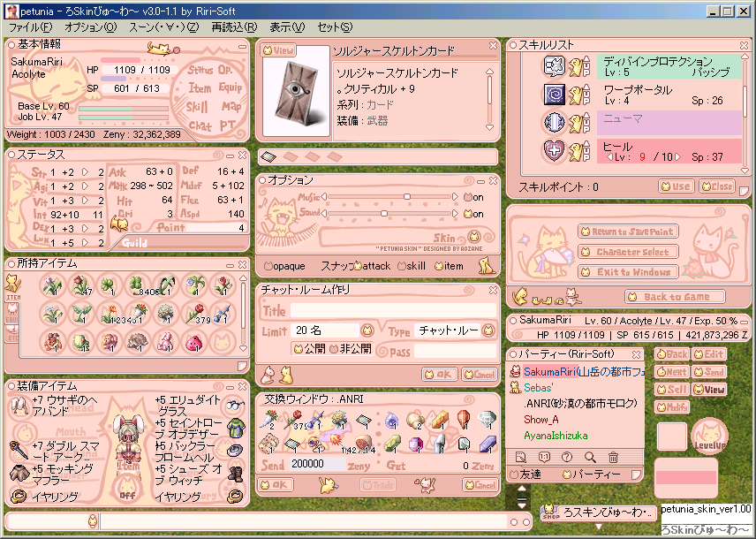The width and height of the screenshot is (756, 539).
Task: Open the Type チャット・ルー dropdown
Action: tap(488, 330)
